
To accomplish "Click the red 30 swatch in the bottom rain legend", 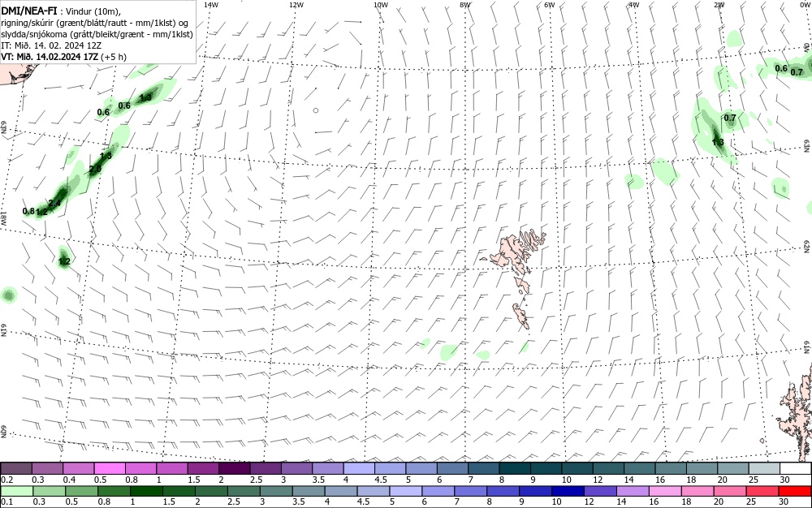I will click(x=794, y=490).
